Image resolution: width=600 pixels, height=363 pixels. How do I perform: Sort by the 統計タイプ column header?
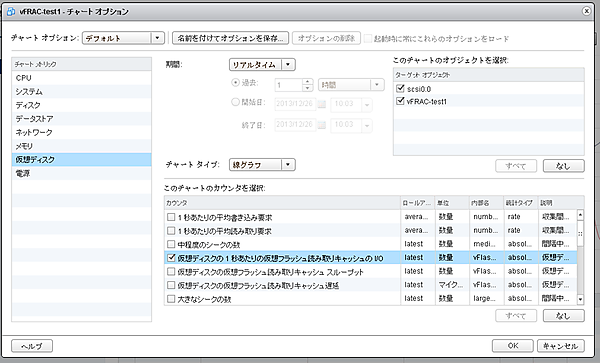521,203
